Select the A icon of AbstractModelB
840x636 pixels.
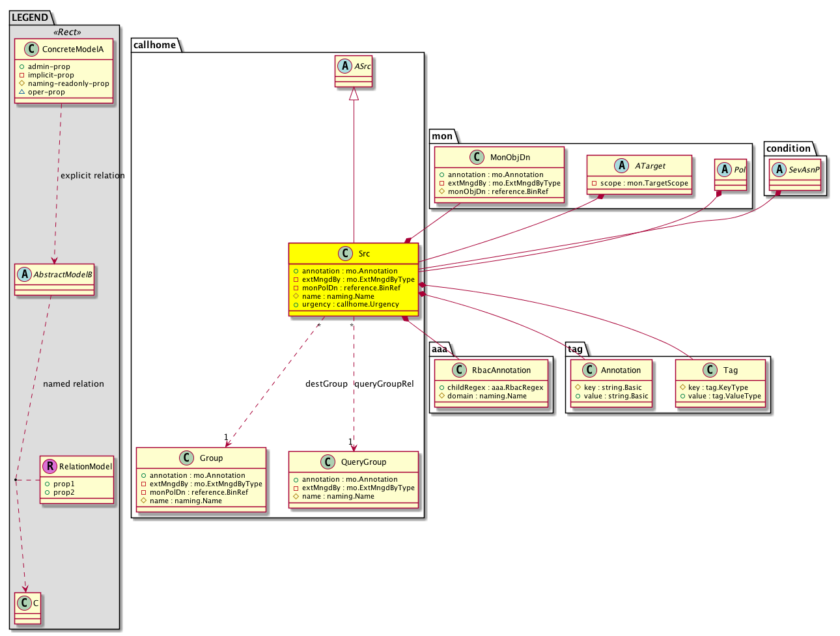click(x=24, y=275)
